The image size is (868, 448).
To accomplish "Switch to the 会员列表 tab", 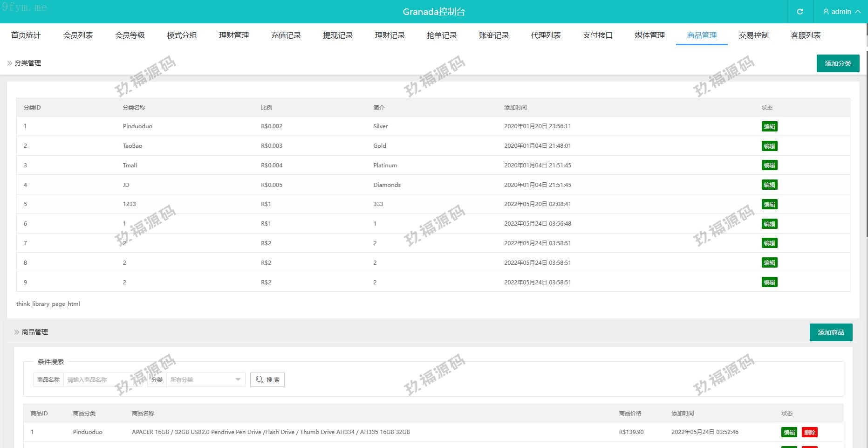I will pos(78,35).
